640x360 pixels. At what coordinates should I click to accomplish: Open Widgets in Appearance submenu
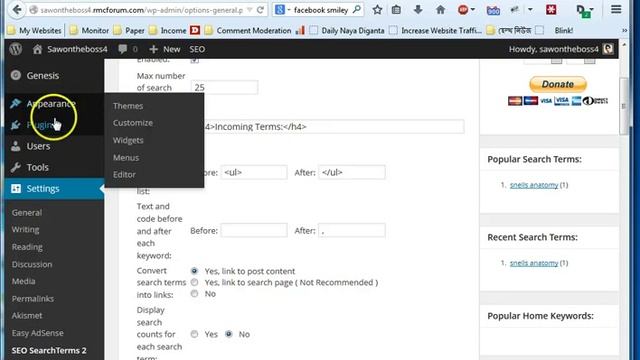coord(128,140)
